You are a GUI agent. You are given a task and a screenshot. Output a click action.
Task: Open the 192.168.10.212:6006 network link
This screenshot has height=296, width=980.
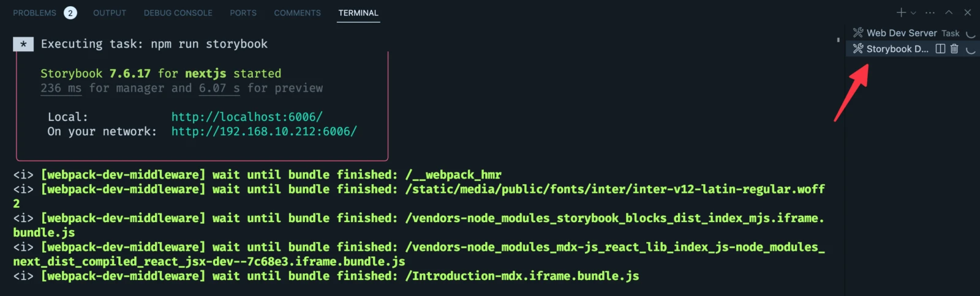point(264,131)
